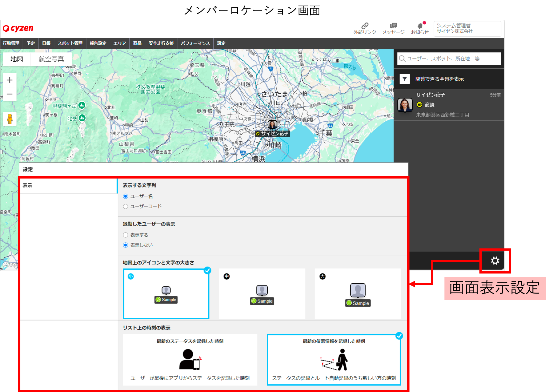
Task: Open the パフォーマンス menu
Action: (195, 43)
